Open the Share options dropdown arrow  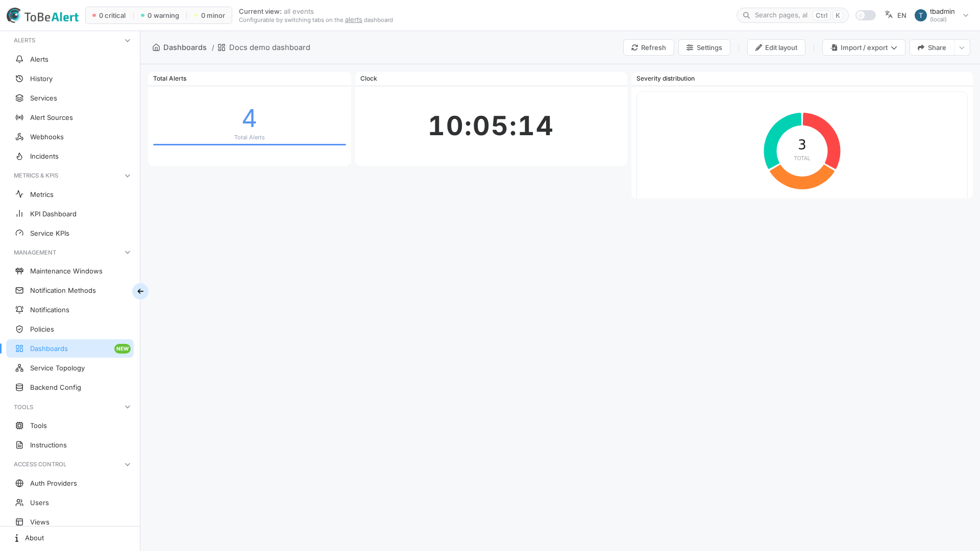click(x=962, y=47)
